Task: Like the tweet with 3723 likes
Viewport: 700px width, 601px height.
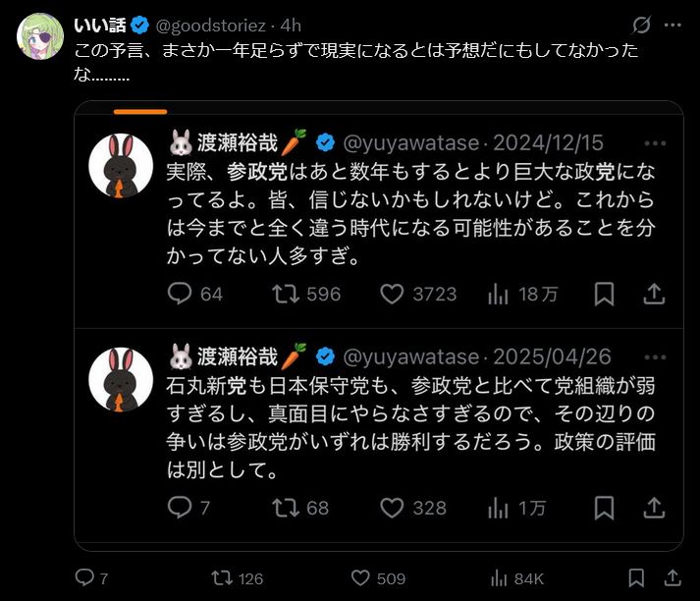Action: coord(393,294)
